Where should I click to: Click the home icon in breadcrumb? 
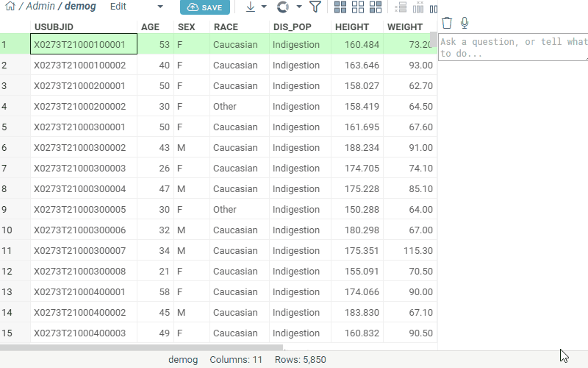10,7
